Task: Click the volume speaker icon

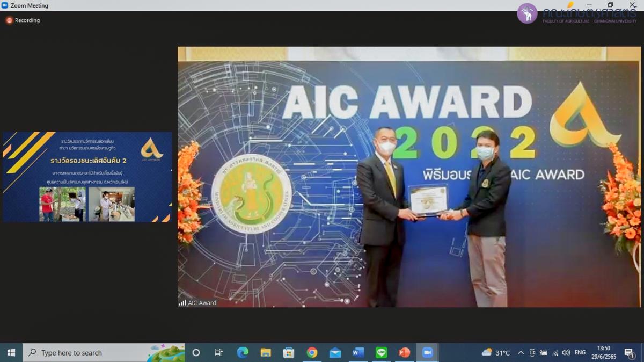Action: click(x=566, y=353)
